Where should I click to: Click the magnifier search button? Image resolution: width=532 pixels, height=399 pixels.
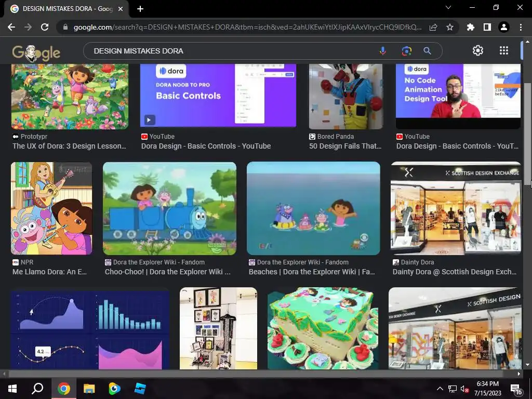point(427,51)
